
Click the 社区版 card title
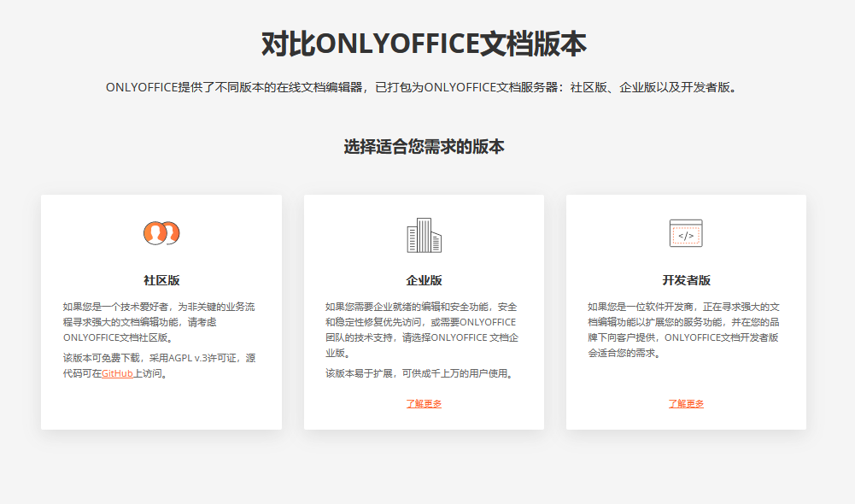161,280
